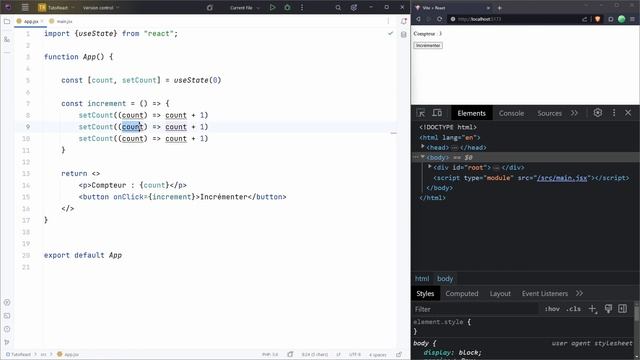Viewport: 640px width, 360px height.
Task: Open the Current File run configuration dropdown
Action: [244, 7]
